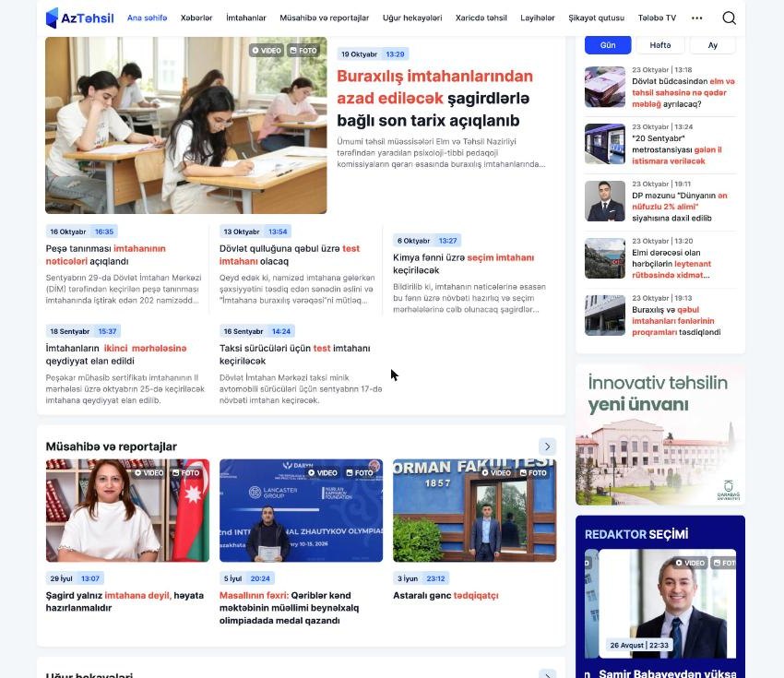Viewport: 784px width, 678px height.
Task: Open the Taksi sürücüləri üçün test article
Action: click(x=295, y=354)
